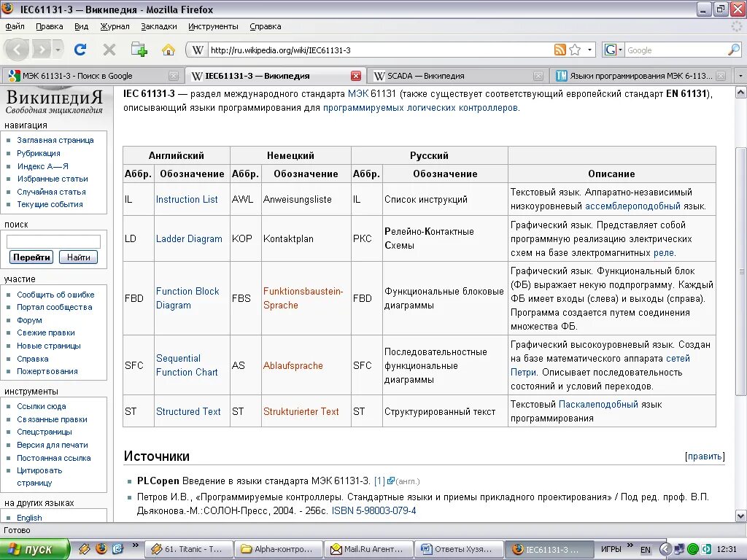Bookmark page with the star icon
Screen dimensions: 747x560
575,50
